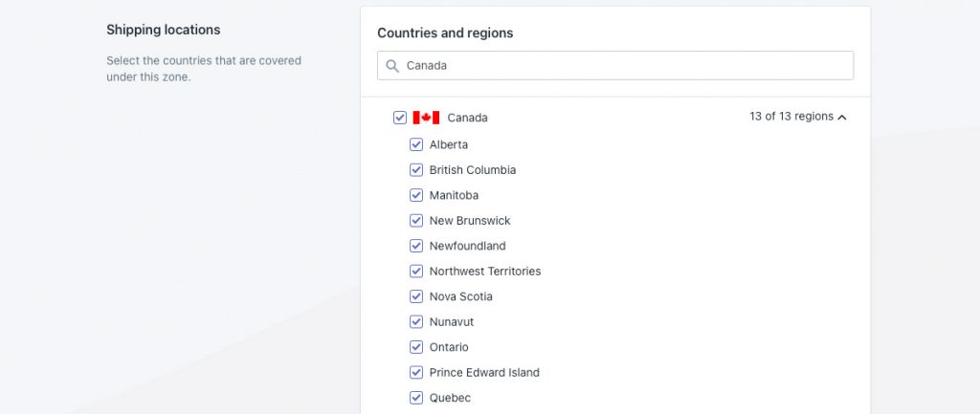Collapse the Canada regions chevron
The image size is (980, 414).
tap(842, 118)
